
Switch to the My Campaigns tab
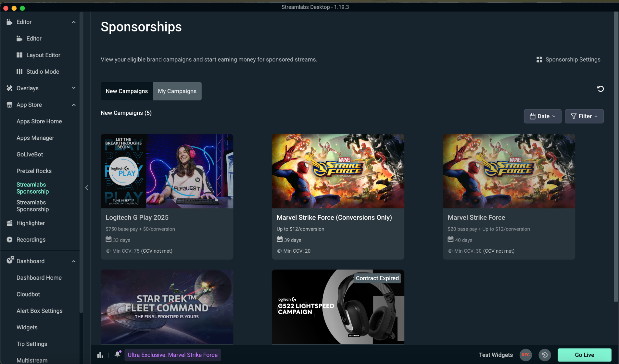coord(177,91)
